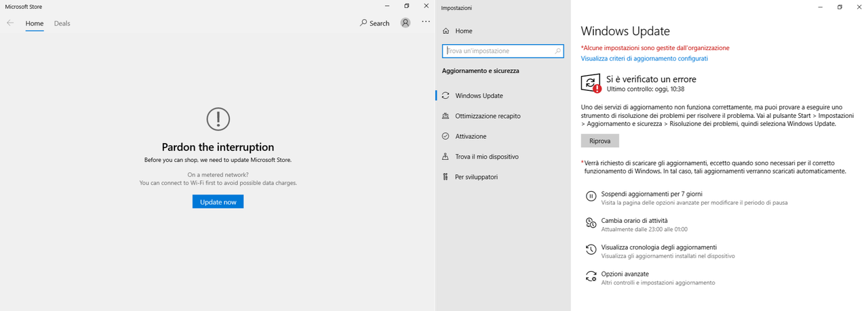The width and height of the screenshot is (868, 311).
Task: Open Visualizza criteri di aggiornamento configurati link
Action: point(644,58)
